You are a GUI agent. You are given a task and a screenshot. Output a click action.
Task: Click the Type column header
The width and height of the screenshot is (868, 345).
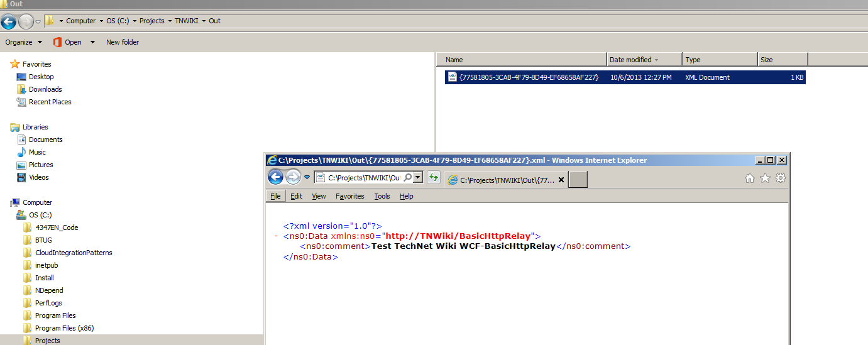(x=720, y=60)
